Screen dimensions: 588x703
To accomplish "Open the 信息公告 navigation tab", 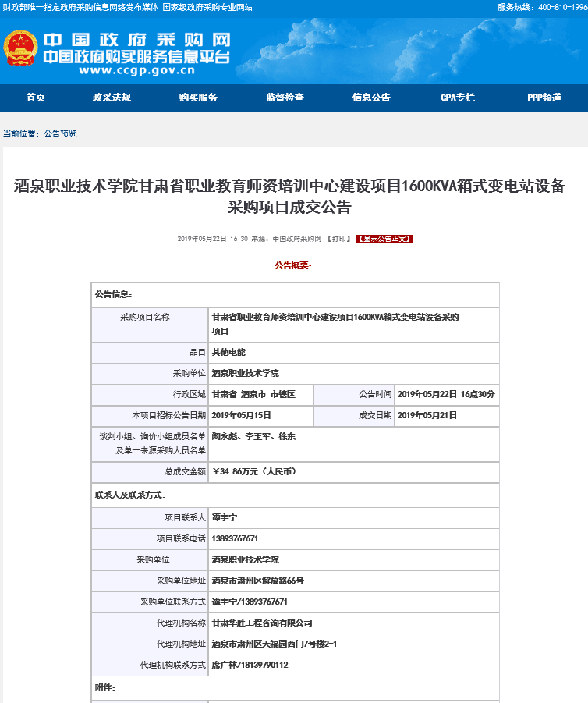I will pyautogui.click(x=371, y=98).
